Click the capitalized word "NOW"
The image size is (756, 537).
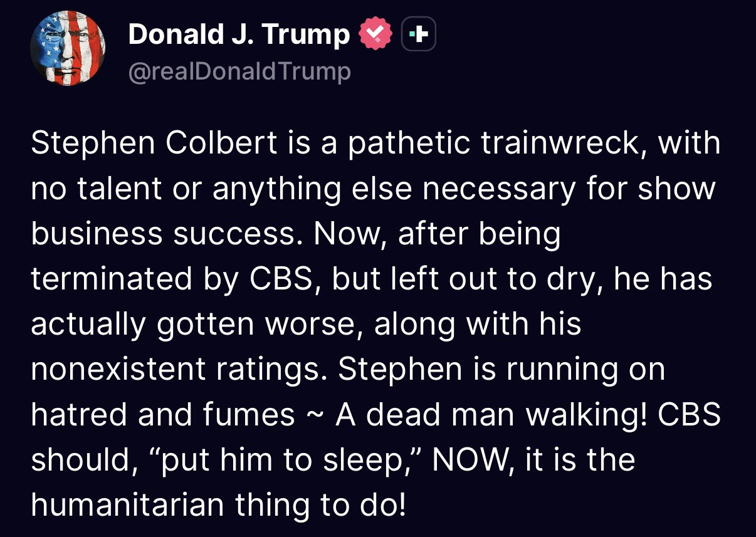[x=465, y=460]
